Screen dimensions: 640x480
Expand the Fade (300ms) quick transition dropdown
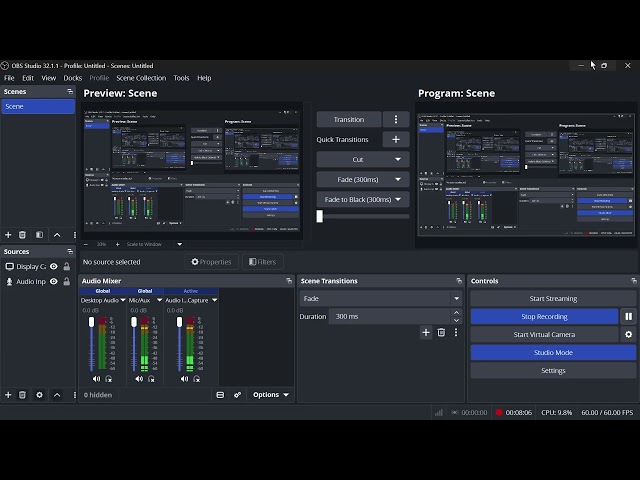pos(398,179)
